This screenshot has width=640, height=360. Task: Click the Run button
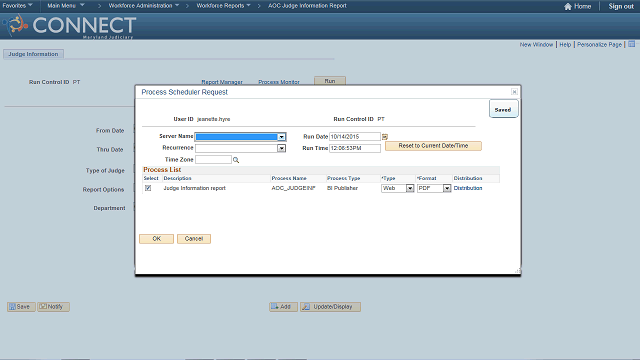[330, 81]
